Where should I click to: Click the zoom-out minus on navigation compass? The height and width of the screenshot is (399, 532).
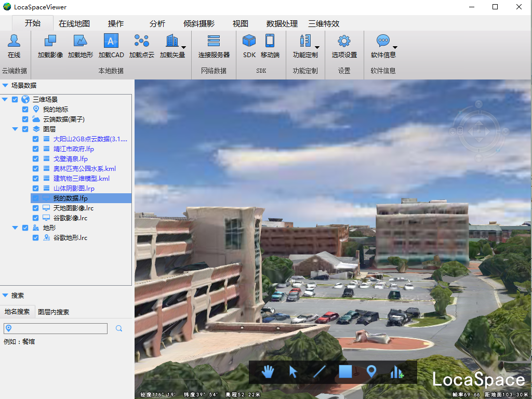(x=478, y=158)
